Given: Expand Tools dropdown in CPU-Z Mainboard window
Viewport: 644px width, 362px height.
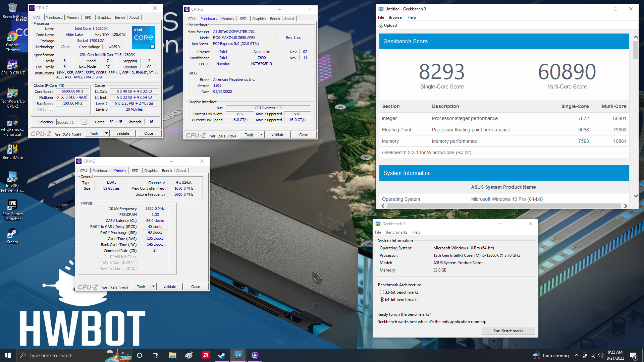Looking at the screenshot, I should (261, 135).
